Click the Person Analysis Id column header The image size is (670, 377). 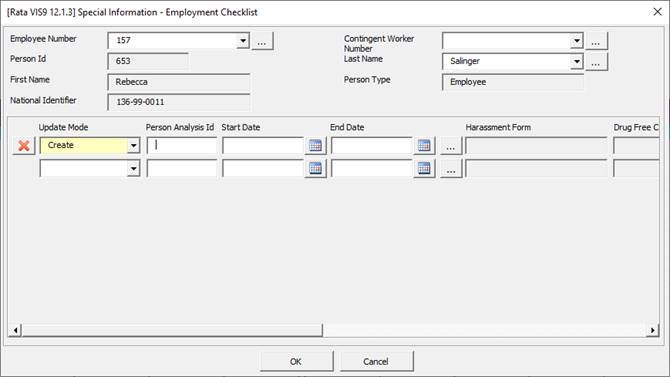tap(180, 127)
